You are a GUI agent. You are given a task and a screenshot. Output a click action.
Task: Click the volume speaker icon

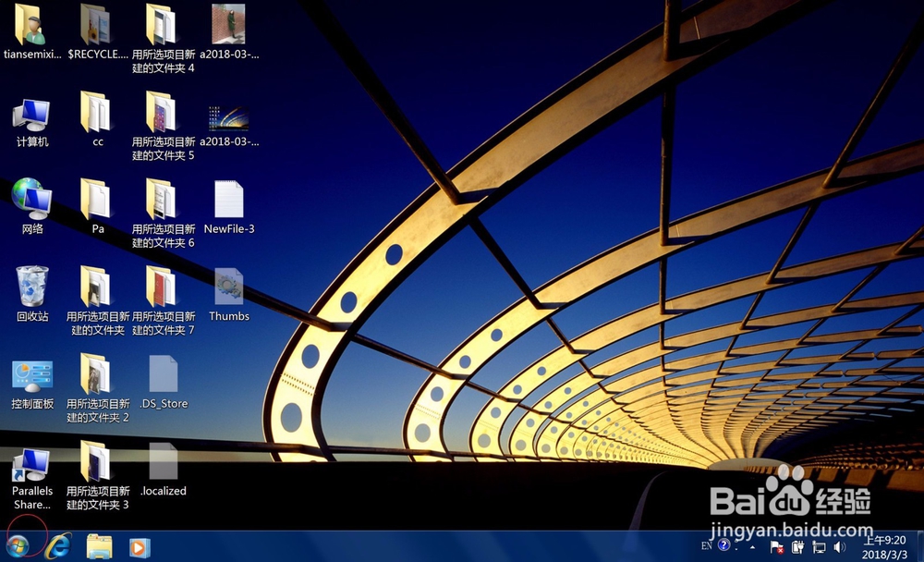[839, 547]
